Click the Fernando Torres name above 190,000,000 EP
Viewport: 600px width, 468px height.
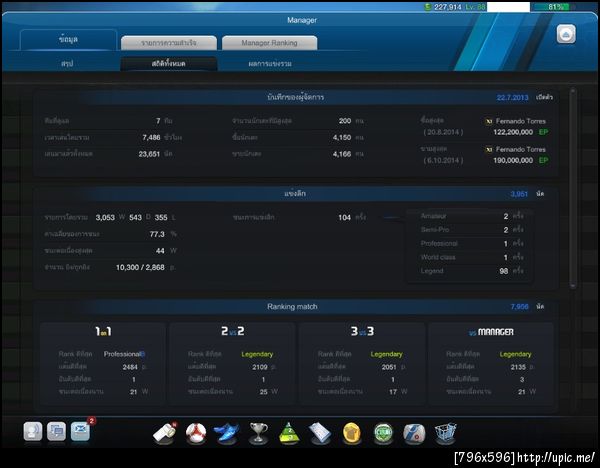point(520,150)
